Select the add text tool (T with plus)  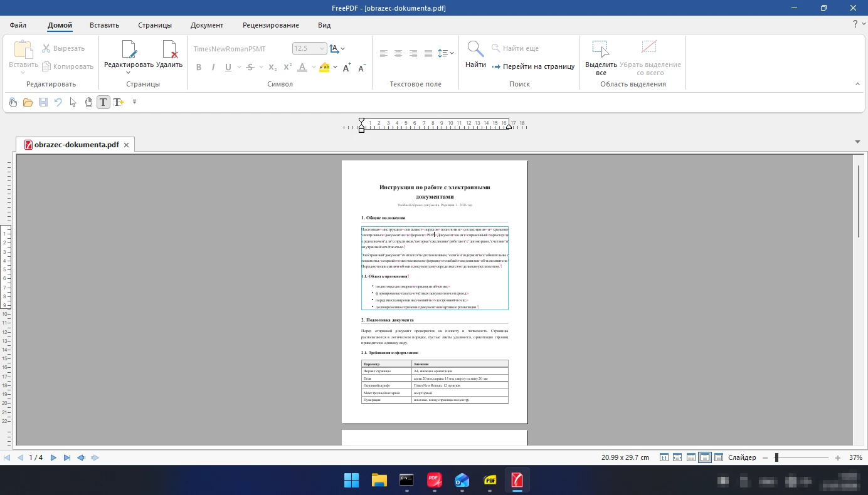[x=118, y=102]
